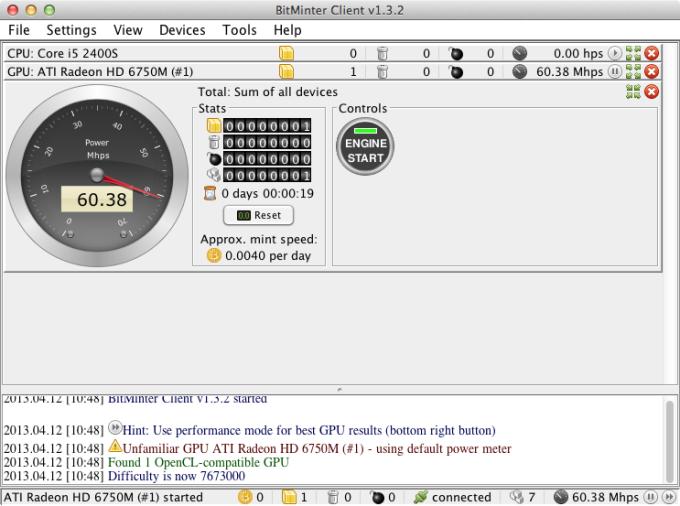The width and height of the screenshot is (680, 506).
Task: Open the Tools menu
Action: click(x=239, y=30)
